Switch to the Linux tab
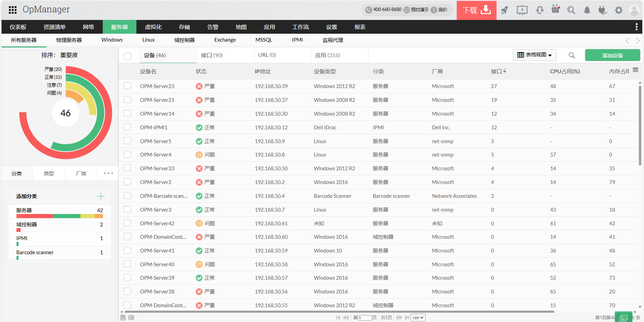Screen dimensions: 644x322 (x=148, y=40)
